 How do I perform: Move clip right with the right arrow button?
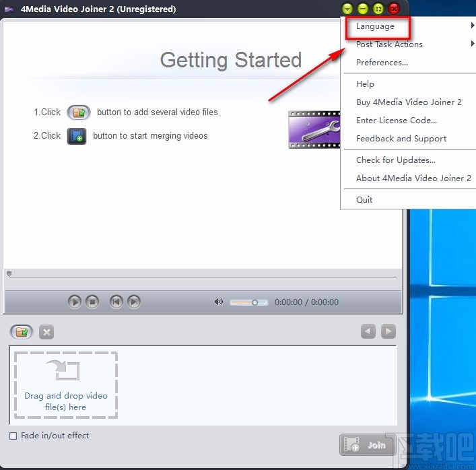[x=388, y=331]
